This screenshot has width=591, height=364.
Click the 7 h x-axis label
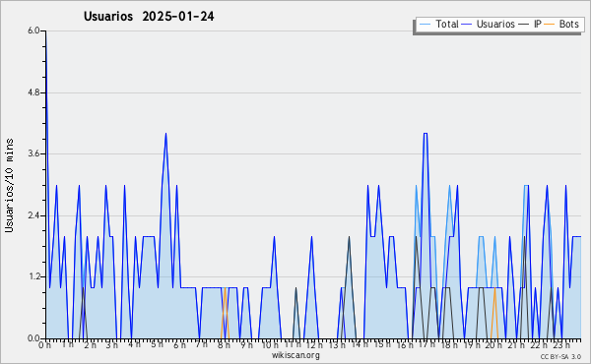coord(202,344)
